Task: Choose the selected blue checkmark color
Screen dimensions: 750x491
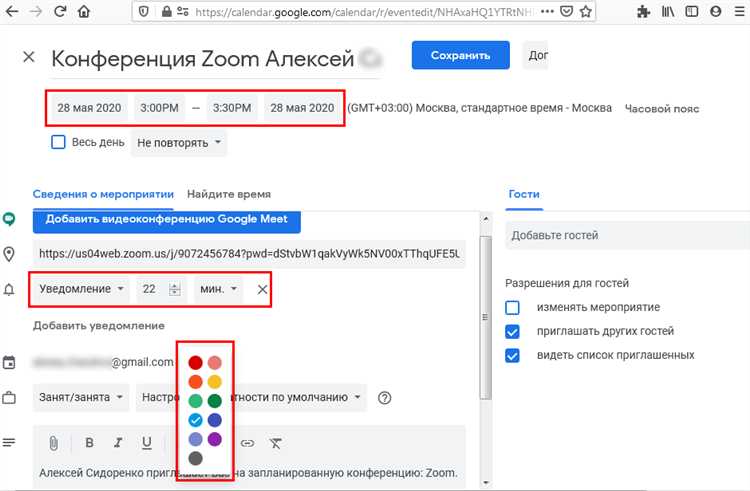Action: coord(195,420)
